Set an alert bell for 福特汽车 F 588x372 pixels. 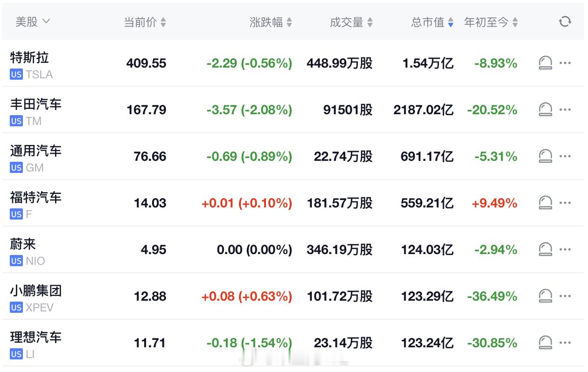pos(545,203)
